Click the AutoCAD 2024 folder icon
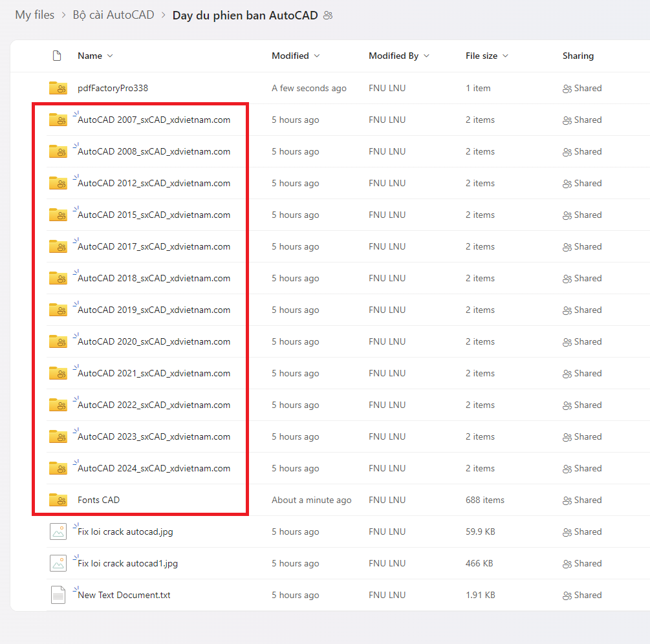 pos(58,468)
